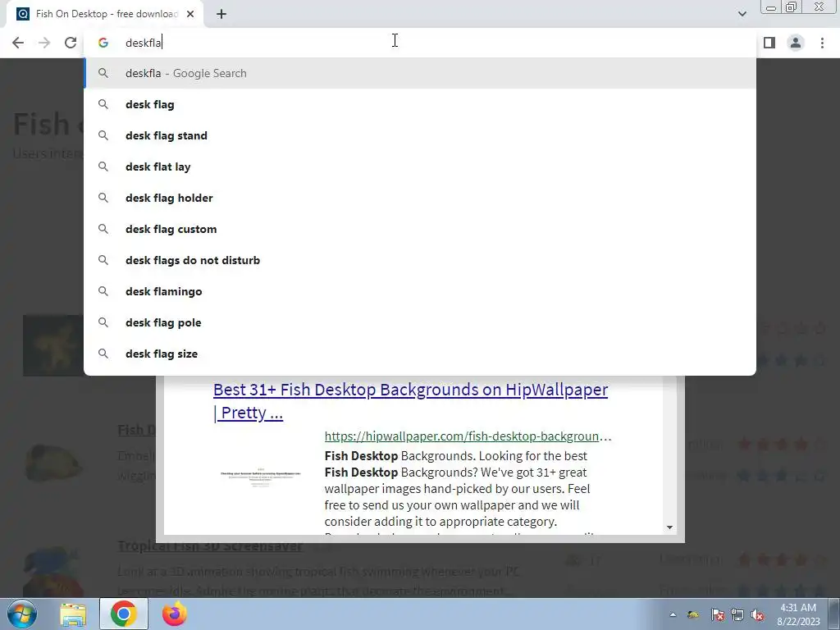The width and height of the screenshot is (840, 630).
Task: Click the Chrome taskbar icon
Action: pyautogui.click(x=124, y=614)
